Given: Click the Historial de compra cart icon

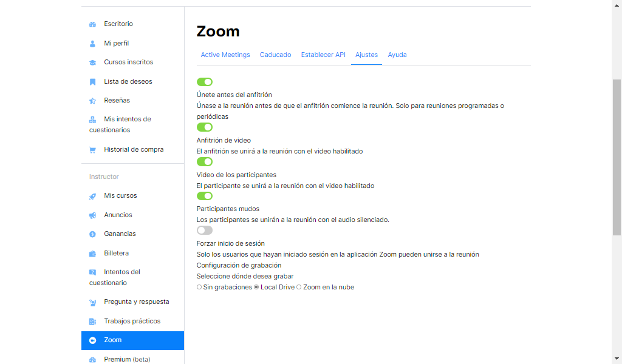Looking at the screenshot, I should (x=92, y=150).
